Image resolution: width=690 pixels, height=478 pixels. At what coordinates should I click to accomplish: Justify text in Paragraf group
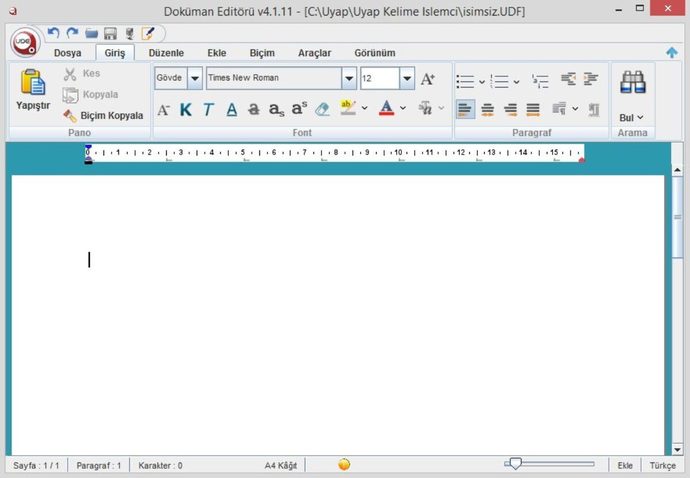[x=533, y=109]
